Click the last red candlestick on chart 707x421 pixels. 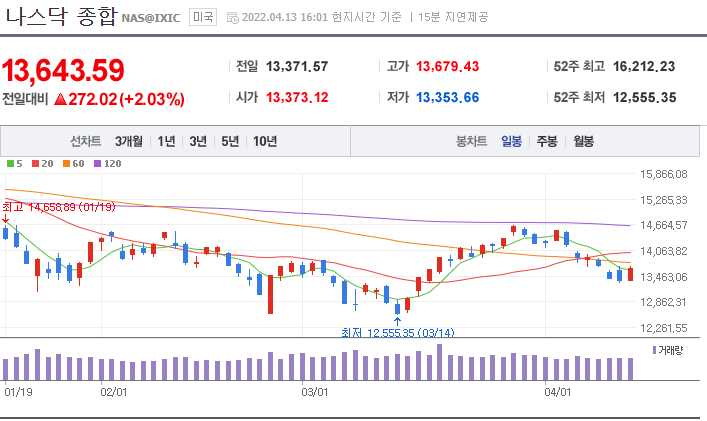click(x=630, y=274)
